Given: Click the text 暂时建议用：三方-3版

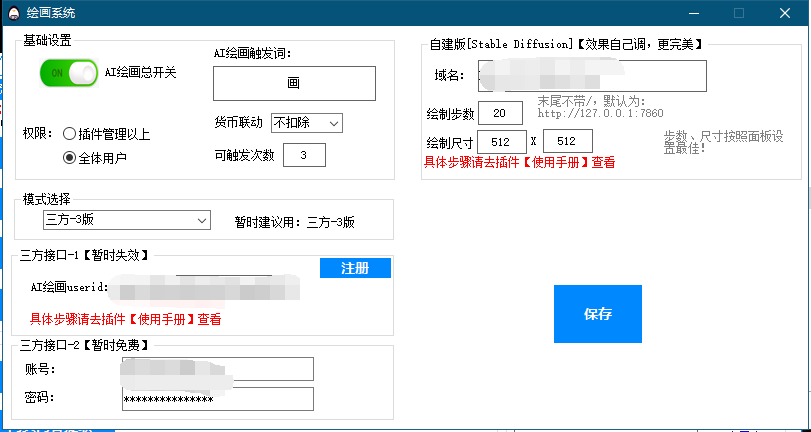Looking at the screenshot, I should [x=295, y=223].
